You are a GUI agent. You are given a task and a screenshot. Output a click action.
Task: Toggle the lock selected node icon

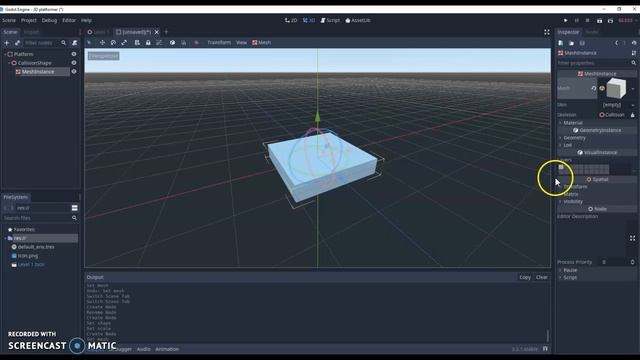pos(148,42)
